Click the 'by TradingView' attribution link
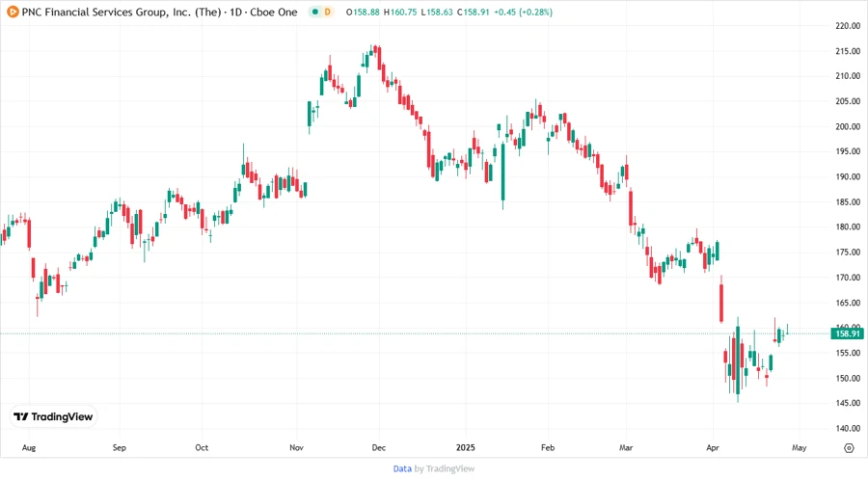This screenshot has height=480, width=868. (445, 469)
